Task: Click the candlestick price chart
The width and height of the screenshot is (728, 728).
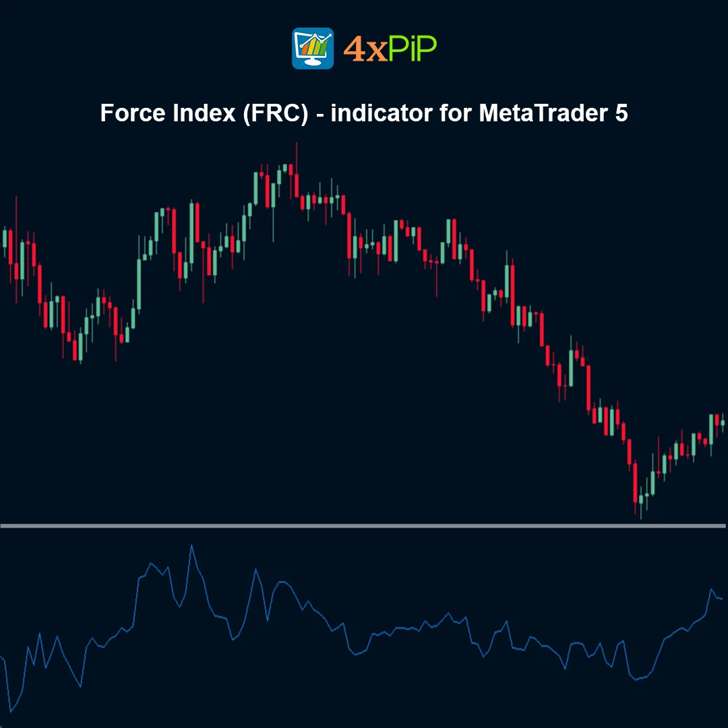Action: tap(363, 330)
